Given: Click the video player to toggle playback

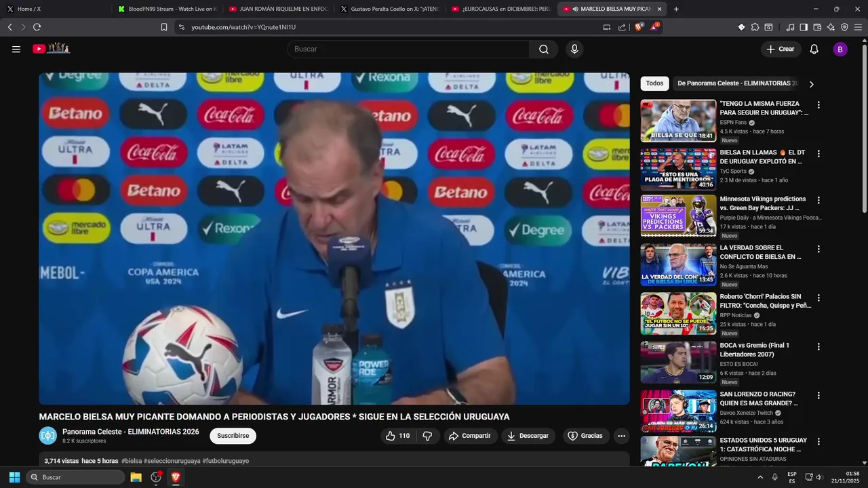Looking at the screenshot, I should click(334, 239).
